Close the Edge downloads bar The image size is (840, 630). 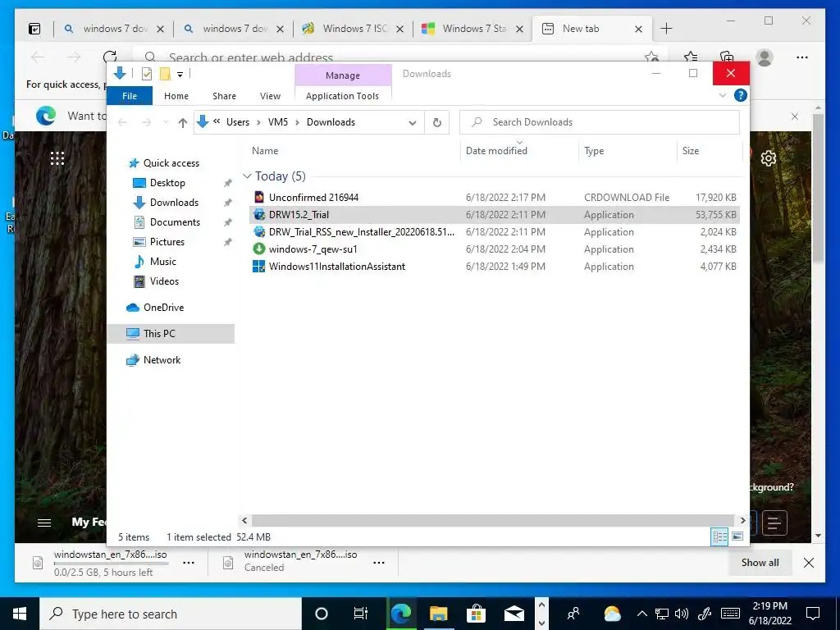click(809, 563)
